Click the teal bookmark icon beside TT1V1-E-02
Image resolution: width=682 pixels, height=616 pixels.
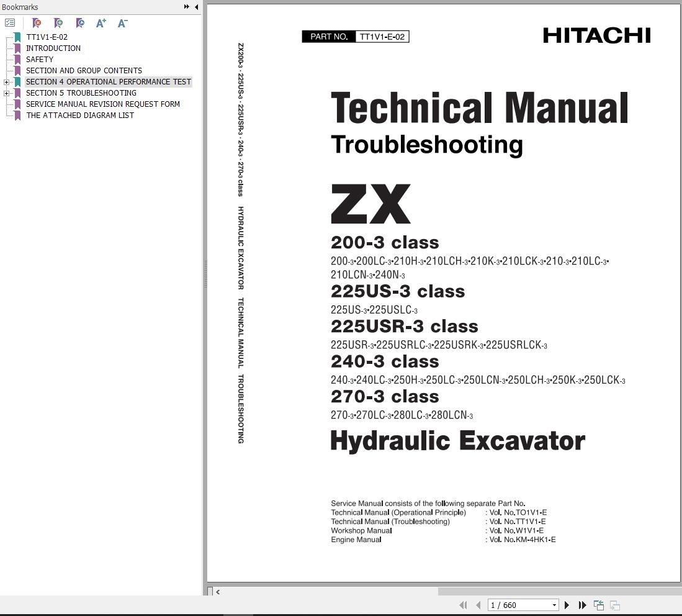(18, 37)
